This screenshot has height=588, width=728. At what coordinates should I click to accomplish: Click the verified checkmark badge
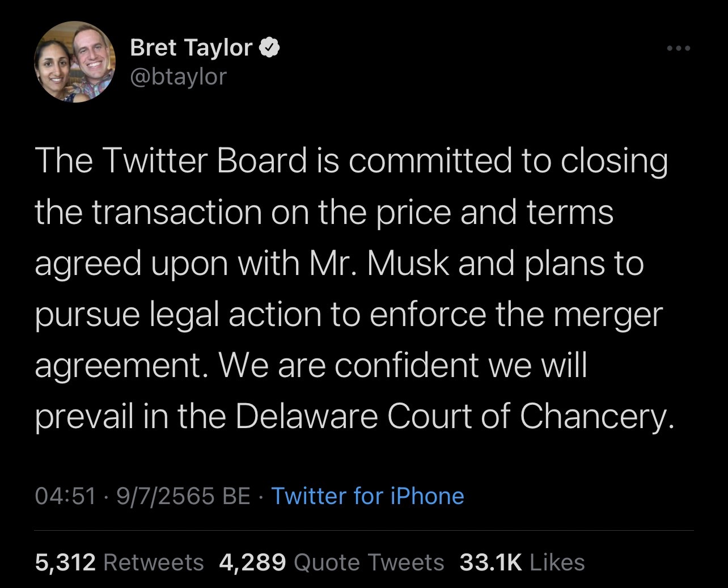(270, 48)
